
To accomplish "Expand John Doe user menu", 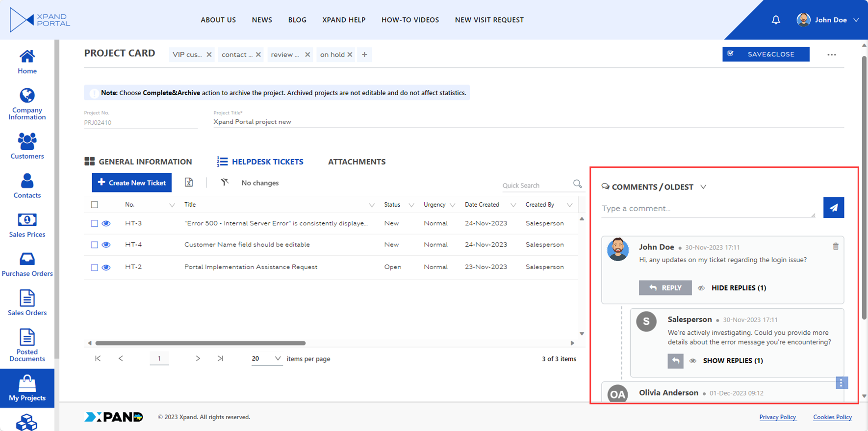I will [856, 20].
